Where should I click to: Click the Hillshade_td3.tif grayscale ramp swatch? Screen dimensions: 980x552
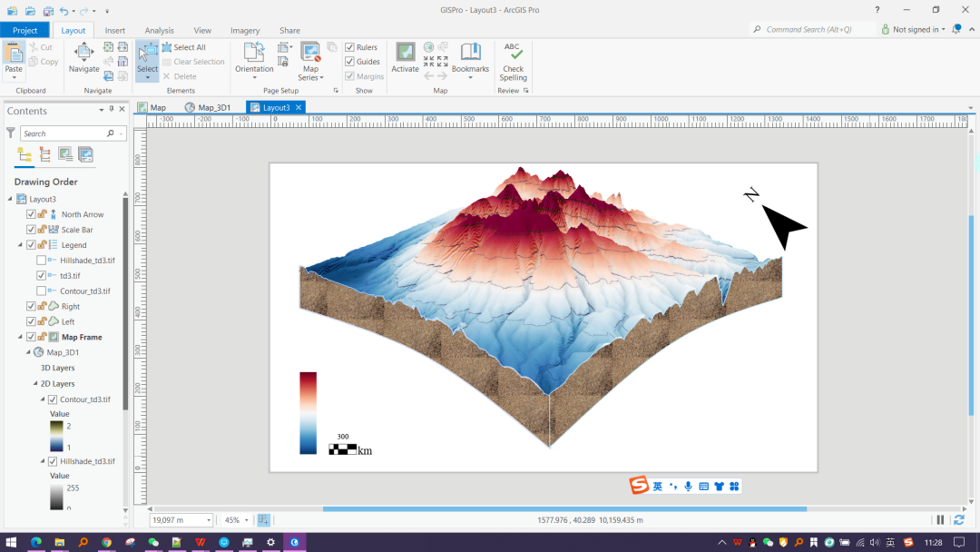(x=56, y=497)
